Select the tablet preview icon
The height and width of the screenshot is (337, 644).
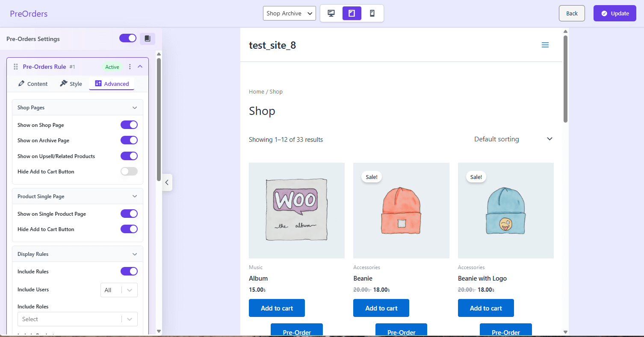[x=352, y=13]
